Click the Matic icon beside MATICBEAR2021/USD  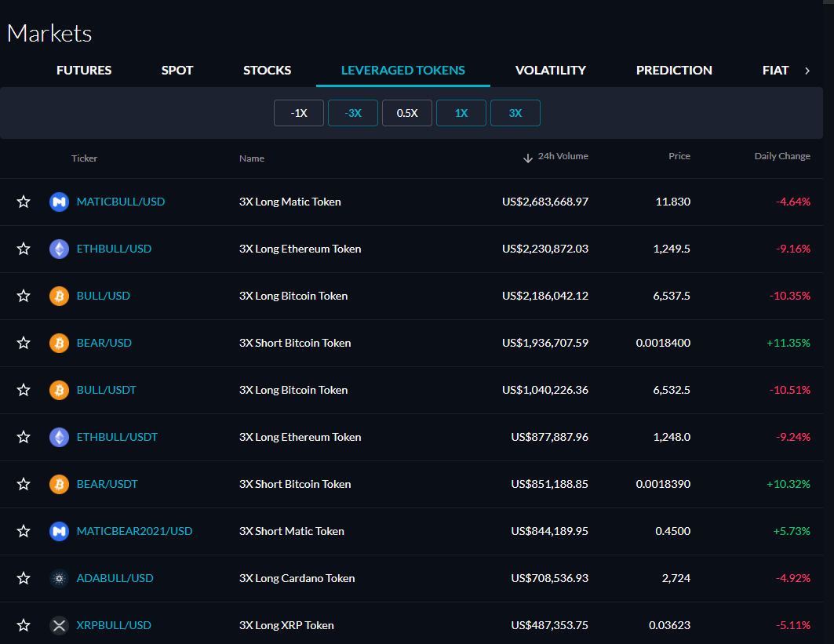coord(59,531)
